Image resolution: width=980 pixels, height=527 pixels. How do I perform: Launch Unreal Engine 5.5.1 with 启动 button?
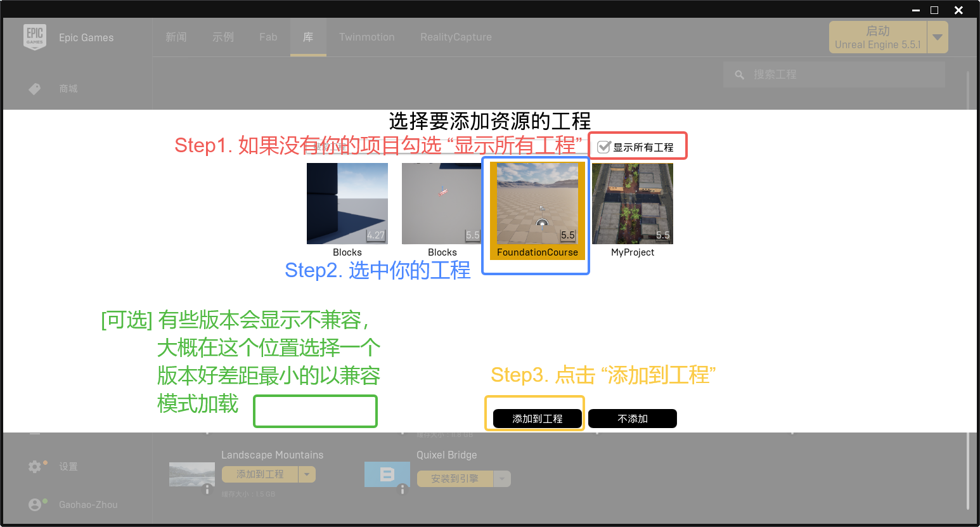tap(878, 37)
